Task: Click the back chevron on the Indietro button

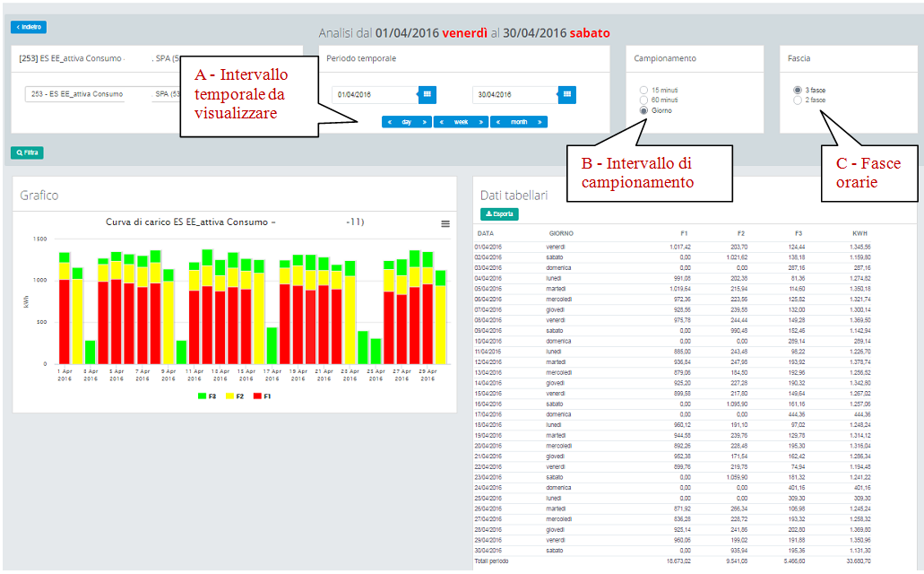Action: [16, 26]
